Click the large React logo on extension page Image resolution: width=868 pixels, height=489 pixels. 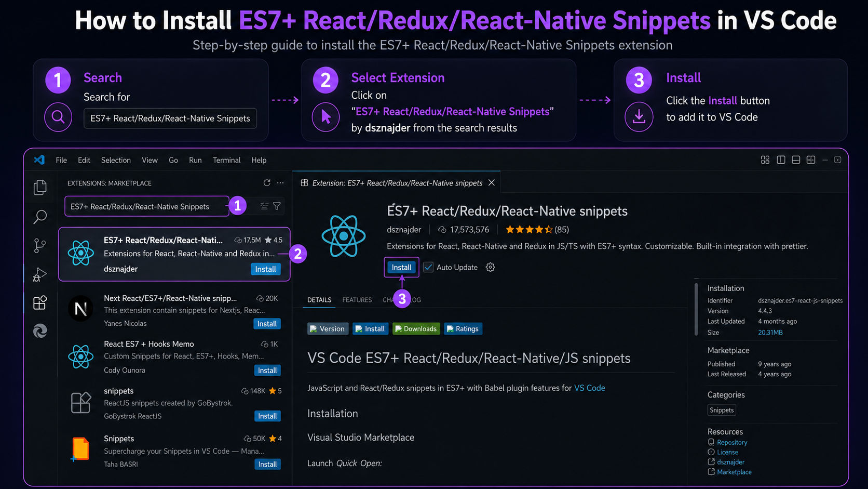[344, 236]
